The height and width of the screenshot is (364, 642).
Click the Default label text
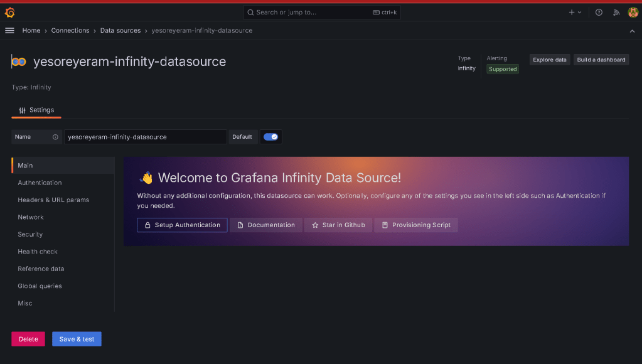click(x=242, y=137)
